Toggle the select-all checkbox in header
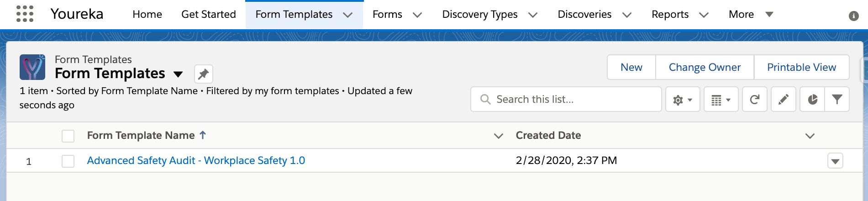 pyautogui.click(x=68, y=136)
